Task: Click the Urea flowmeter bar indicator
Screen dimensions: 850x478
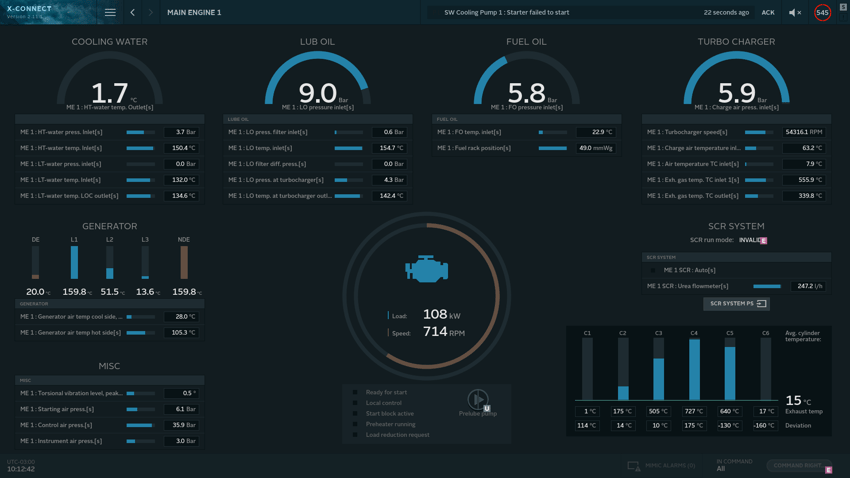Action: (766, 286)
